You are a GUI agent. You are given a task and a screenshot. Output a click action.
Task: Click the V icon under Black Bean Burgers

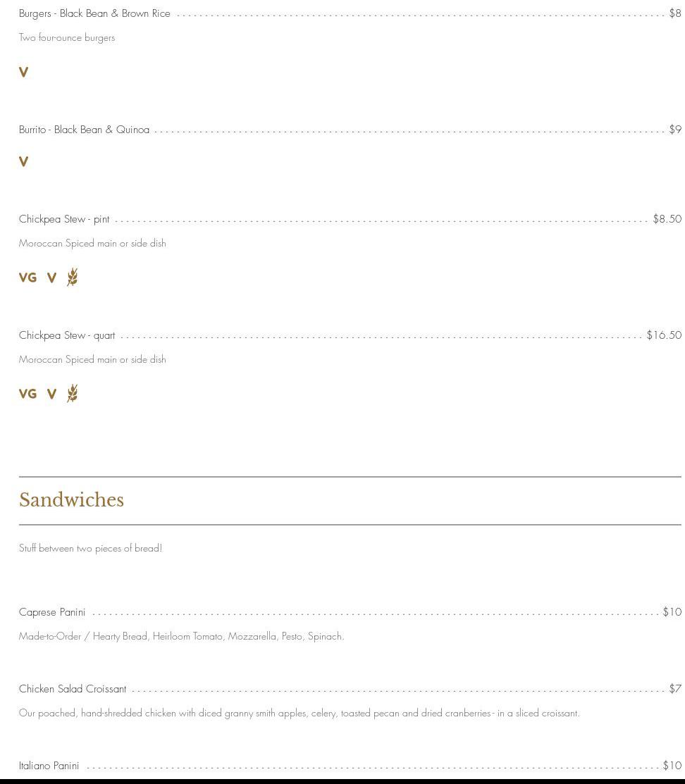pos(23,73)
